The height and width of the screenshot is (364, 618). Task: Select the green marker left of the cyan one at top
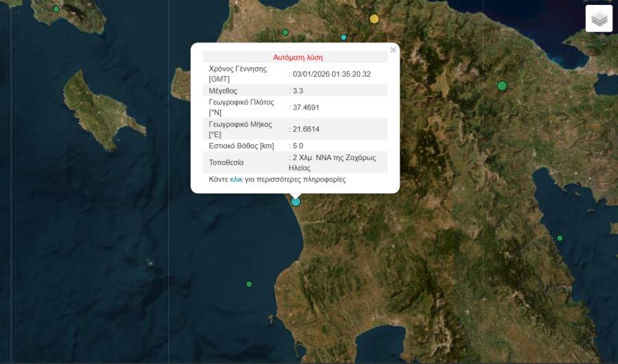pyautogui.click(x=286, y=32)
